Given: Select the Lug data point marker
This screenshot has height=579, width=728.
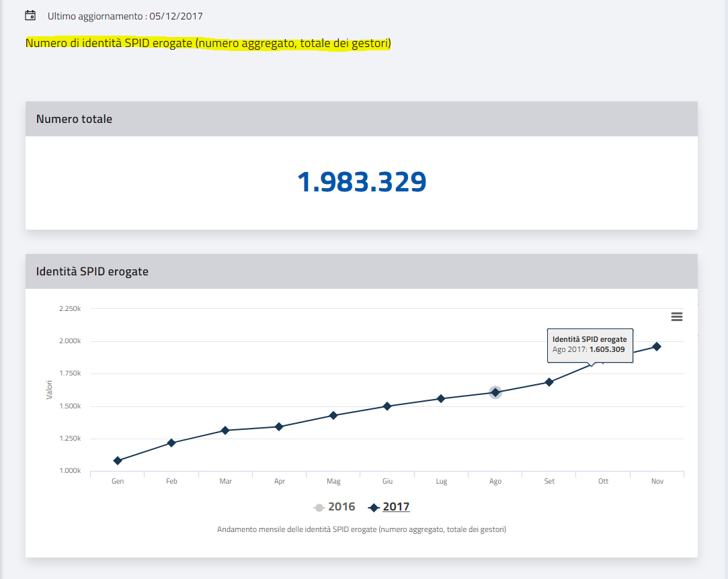Looking at the screenshot, I should click(x=441, y=399).
